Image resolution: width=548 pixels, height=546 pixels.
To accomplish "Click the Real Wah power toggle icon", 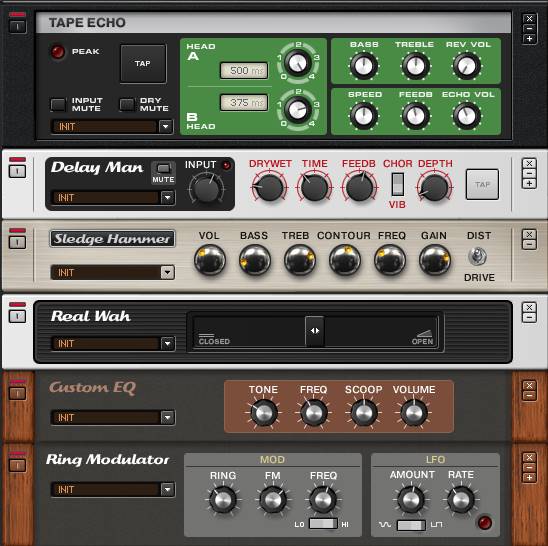I will tap(17, 316).
